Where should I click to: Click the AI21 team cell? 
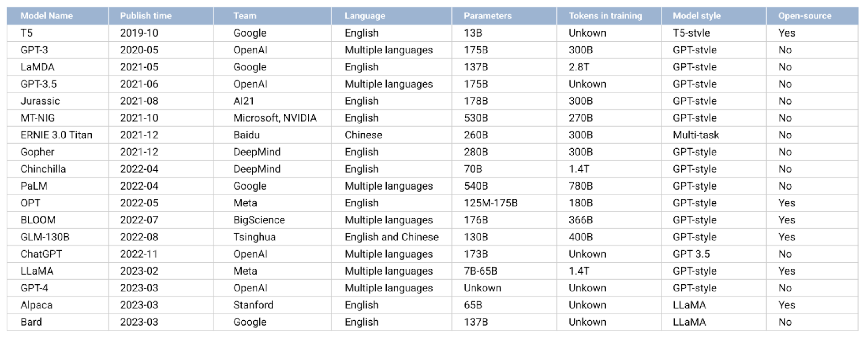[272, 101]
